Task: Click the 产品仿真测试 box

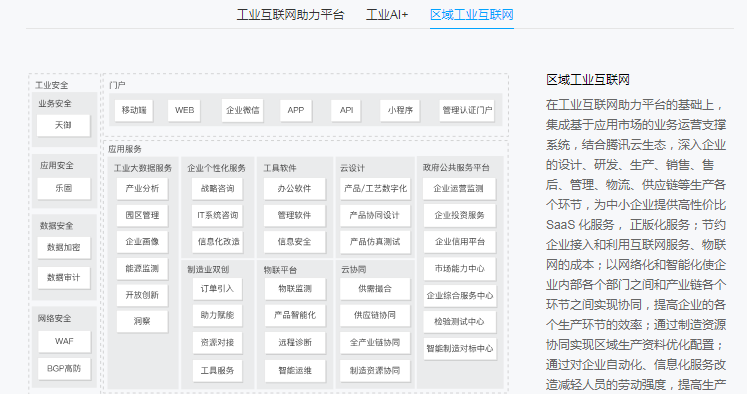Action: point(374,242)
